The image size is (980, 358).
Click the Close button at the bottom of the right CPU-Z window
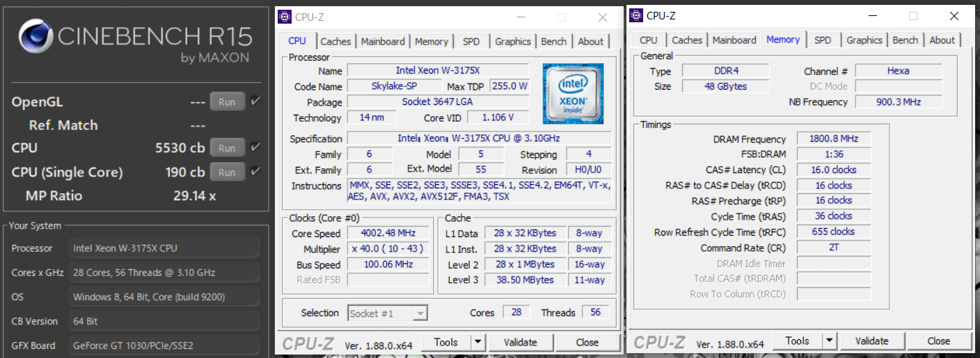pos(939,341)
